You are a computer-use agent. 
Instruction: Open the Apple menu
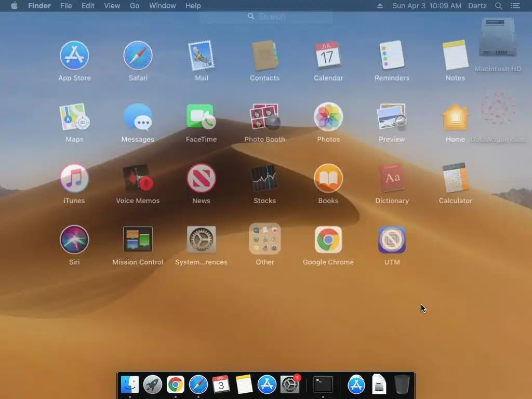[x=14, y=6]
